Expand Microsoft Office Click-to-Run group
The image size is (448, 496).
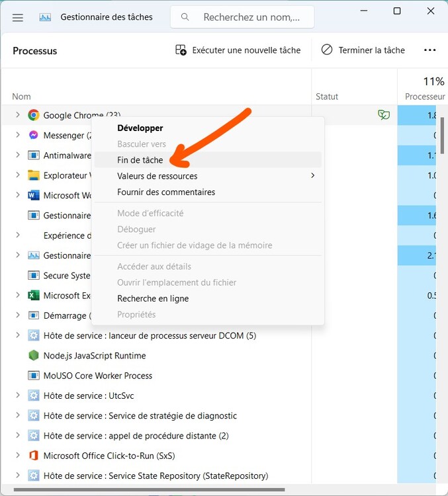pos(18,455)
